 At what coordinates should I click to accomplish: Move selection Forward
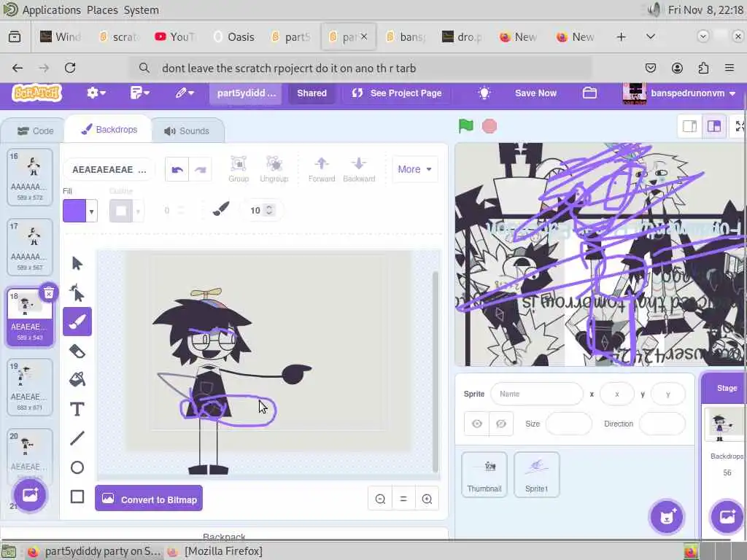pyautogui.click(x=322, y=169)
